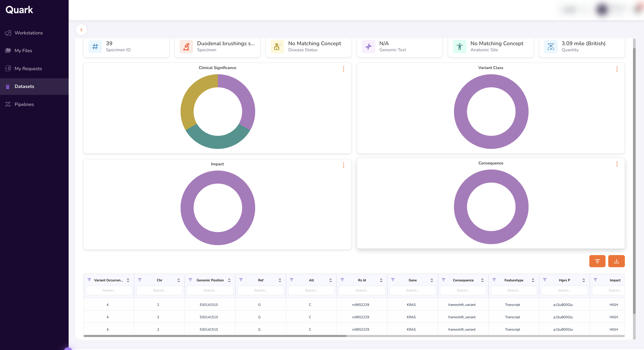Screen dimensions: 644x350
Task: Open Impact chart options menu
Action: [344, 165]
